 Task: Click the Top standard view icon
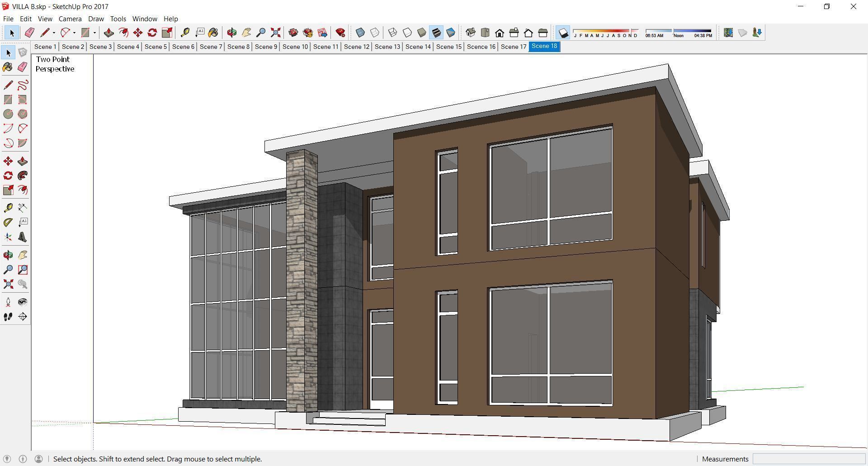485,33
